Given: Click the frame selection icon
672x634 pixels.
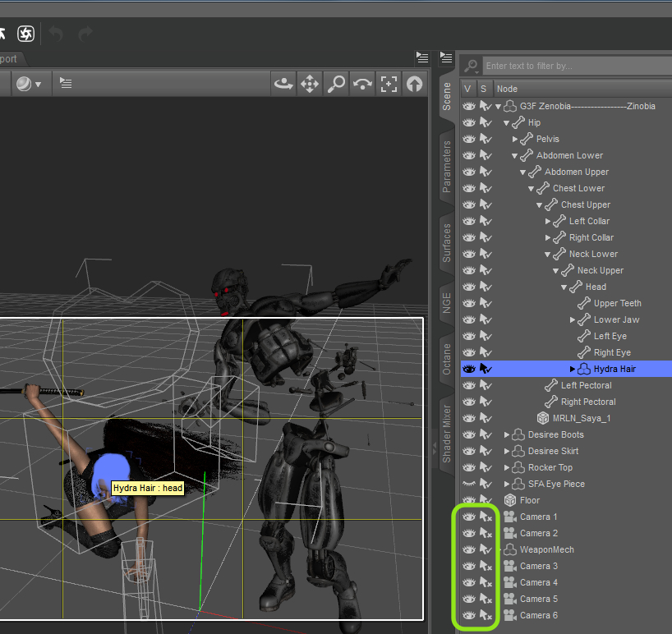Looking at the screenshot, I should point(389,84).
